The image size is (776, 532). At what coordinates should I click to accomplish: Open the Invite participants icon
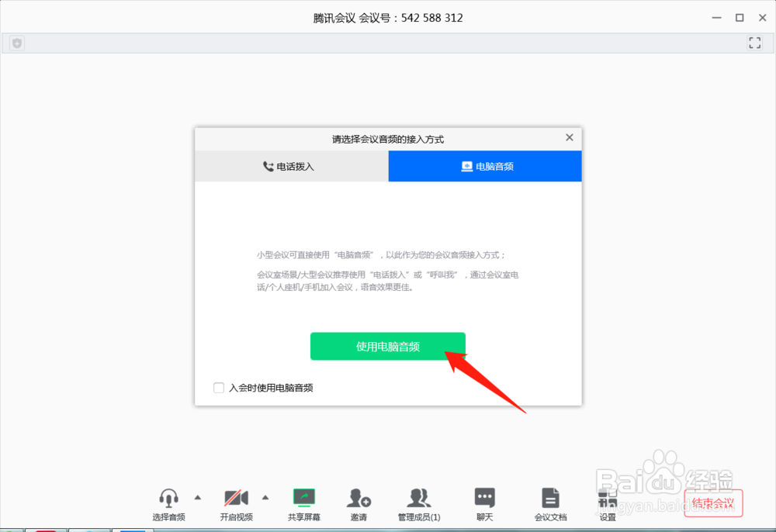point(359,499)
